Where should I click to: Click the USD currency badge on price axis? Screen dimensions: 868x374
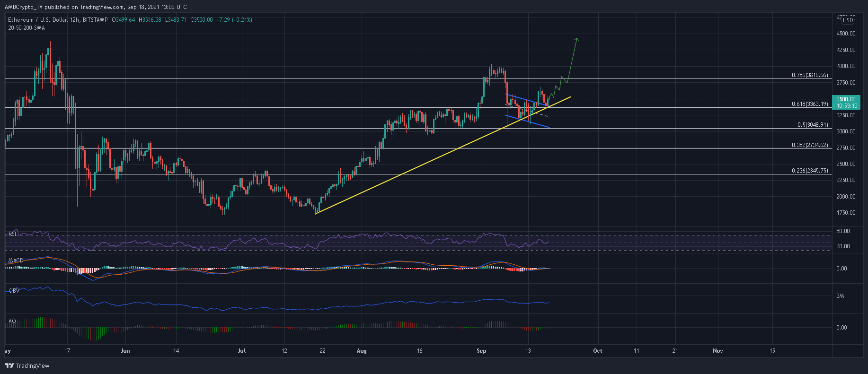pos(848,20)
